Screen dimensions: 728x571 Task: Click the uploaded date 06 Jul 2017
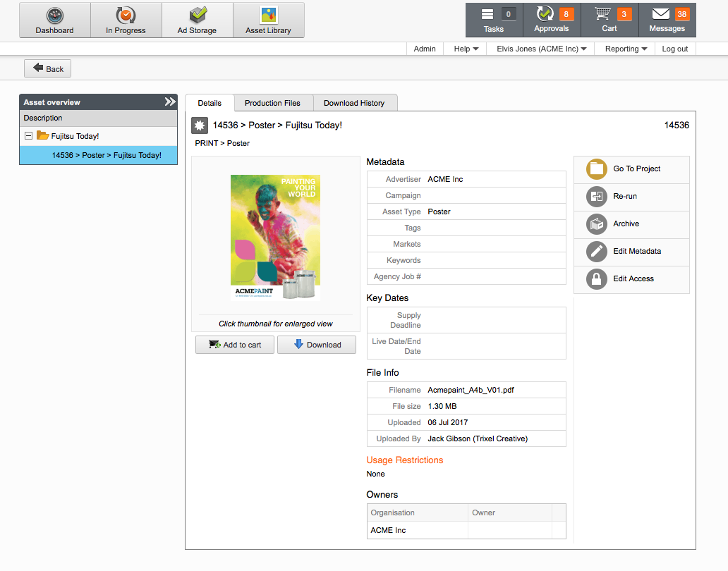[x=447, y=422]
